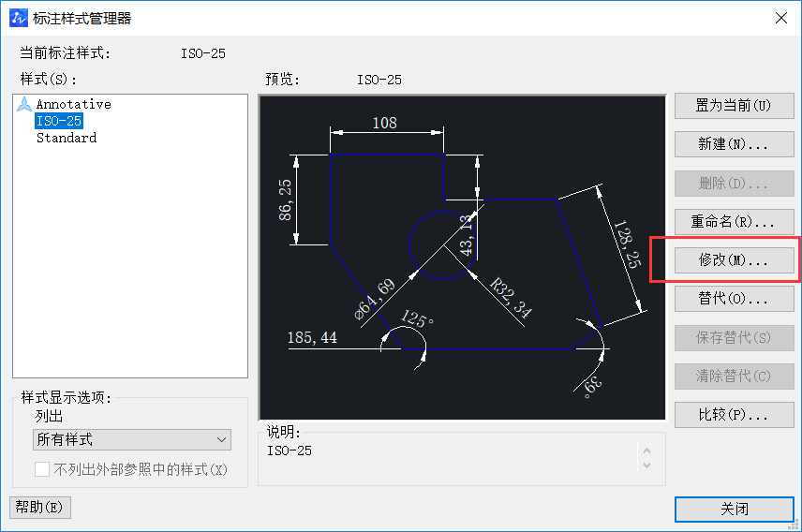The height and width of the screenshot is (532, 802).
Task: Compare styles with 比较(P)... button
Action: (x=734, y=415)
